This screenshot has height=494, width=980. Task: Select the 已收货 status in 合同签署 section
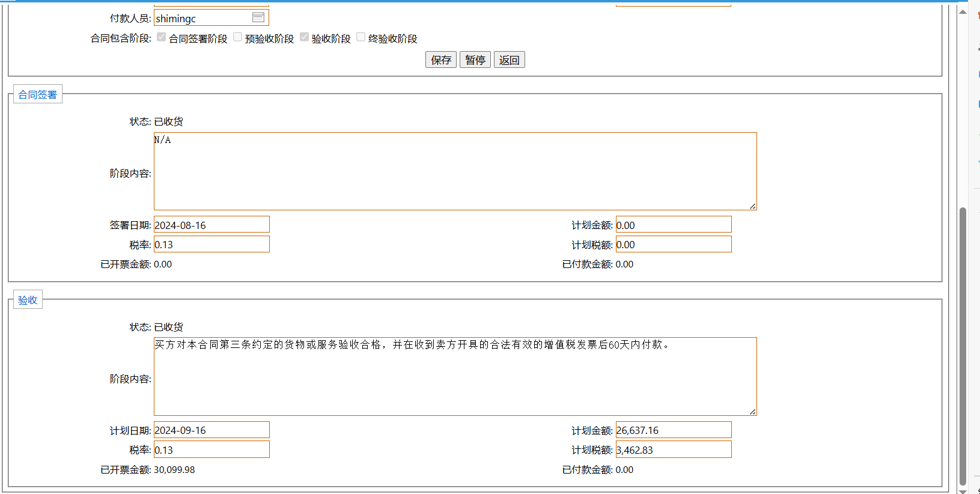coord(169,121)
